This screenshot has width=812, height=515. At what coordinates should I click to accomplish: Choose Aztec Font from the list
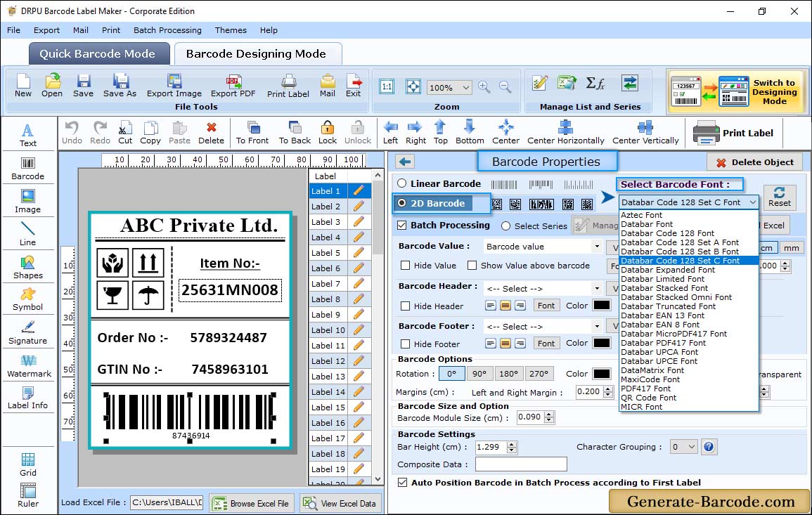tap(642, 215)
